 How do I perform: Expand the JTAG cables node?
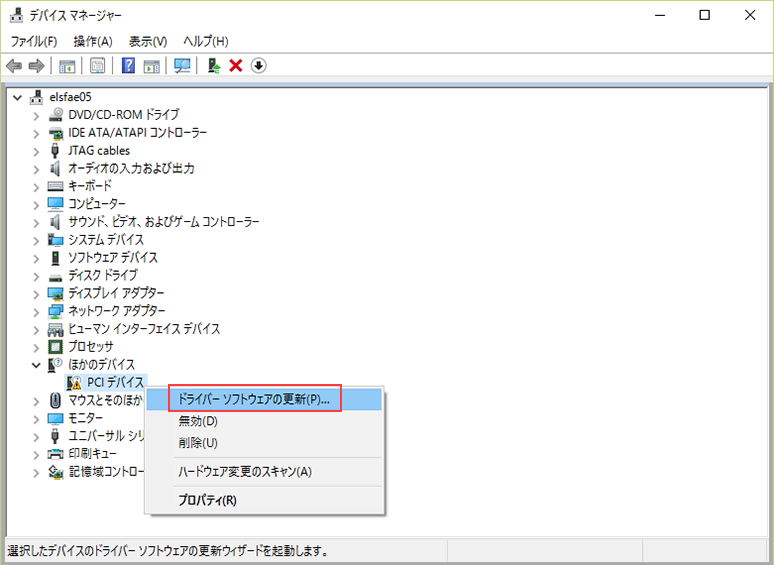pos(36,151)
